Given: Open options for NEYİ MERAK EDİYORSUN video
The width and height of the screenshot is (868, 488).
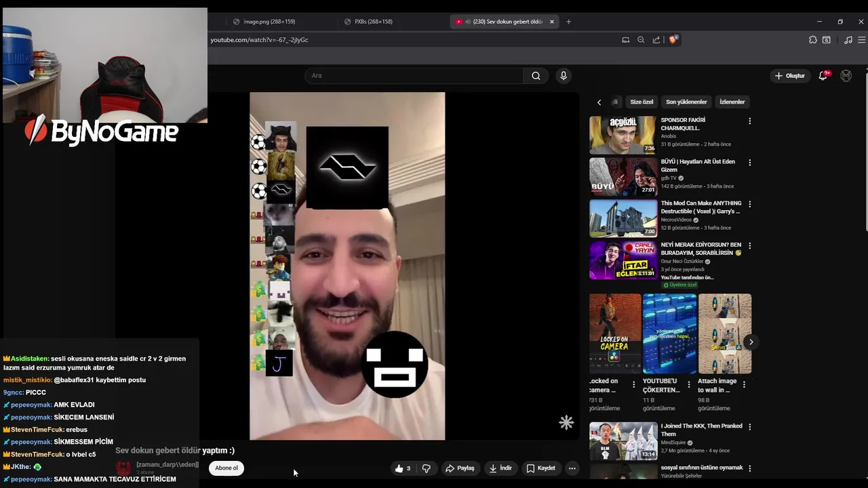Looking at the screenshot, I should point(749,245).
